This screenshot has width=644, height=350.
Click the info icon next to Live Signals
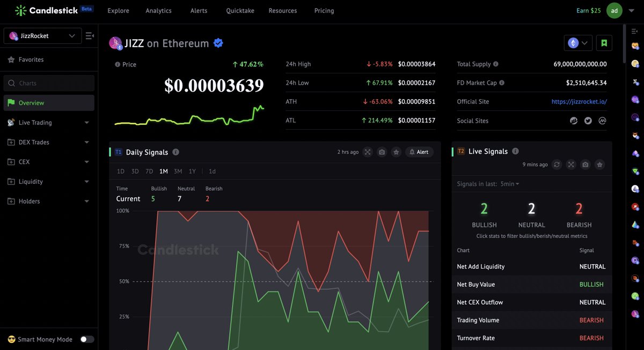(516, 151)
